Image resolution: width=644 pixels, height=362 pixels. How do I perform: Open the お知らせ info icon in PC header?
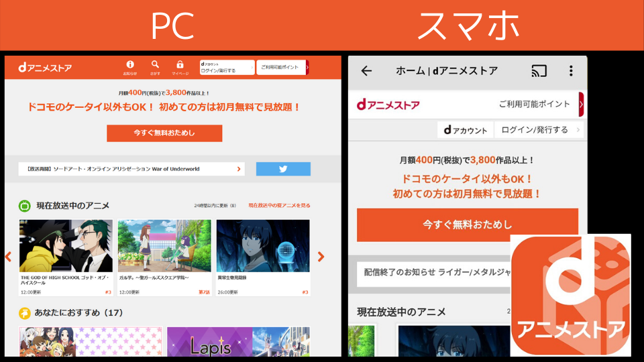pyautogui.click(x=130, y=67)
